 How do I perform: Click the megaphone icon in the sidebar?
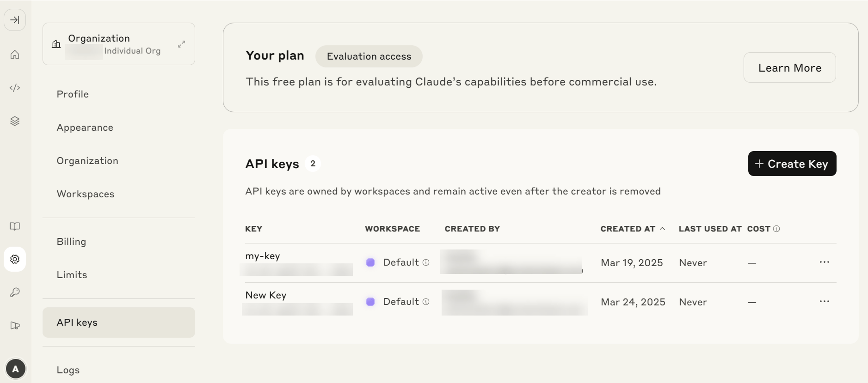tap(15, 325)
